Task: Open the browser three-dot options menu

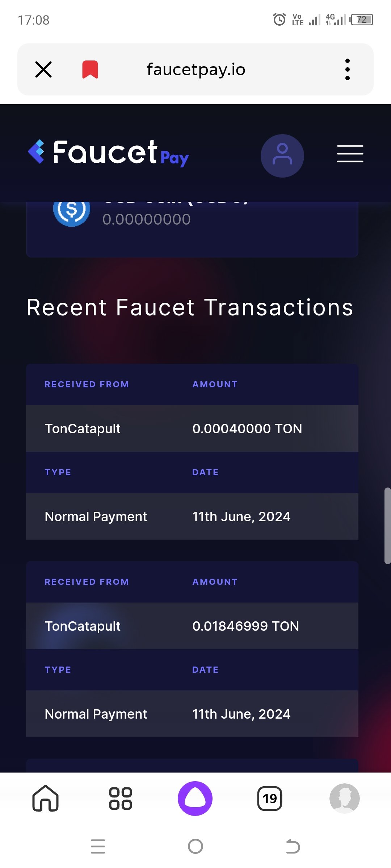Action: [x=348, y=69]
